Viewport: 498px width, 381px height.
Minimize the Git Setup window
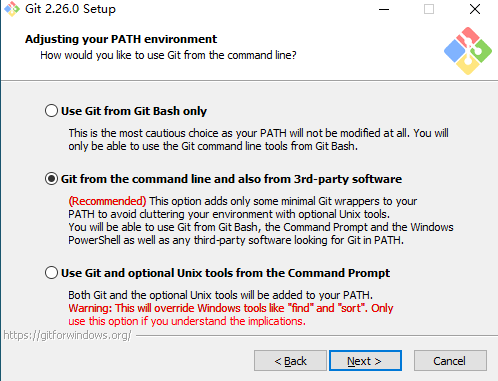coord(384,9)
